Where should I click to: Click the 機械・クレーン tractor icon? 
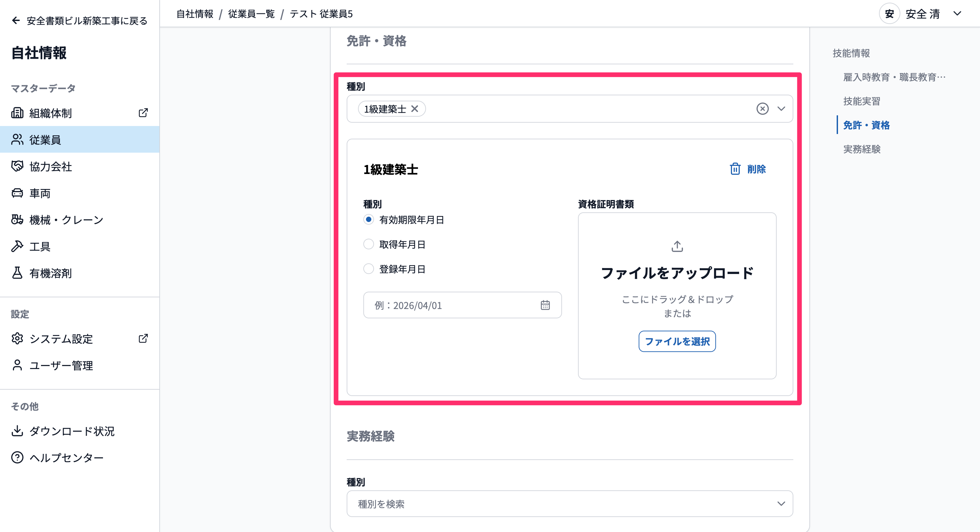pos(17,220)
